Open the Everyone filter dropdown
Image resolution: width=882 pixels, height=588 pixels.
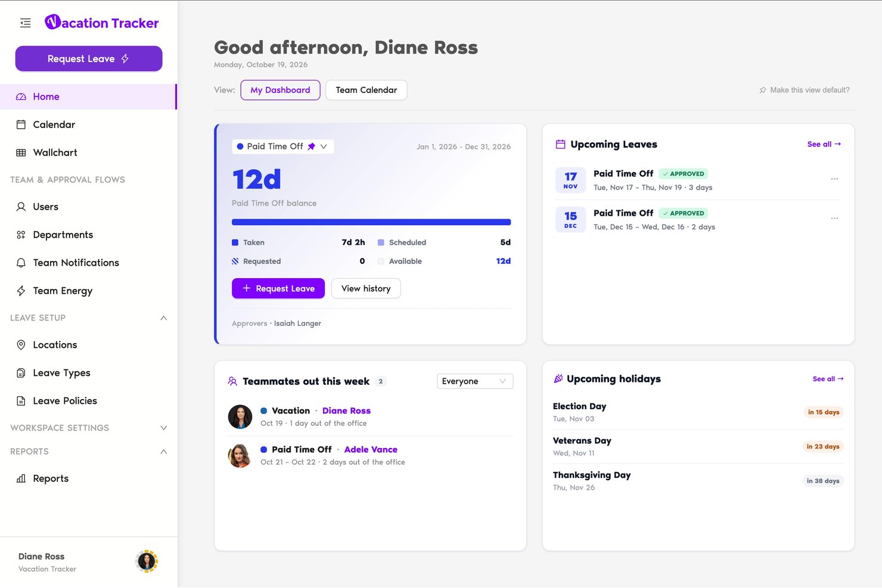475,381
